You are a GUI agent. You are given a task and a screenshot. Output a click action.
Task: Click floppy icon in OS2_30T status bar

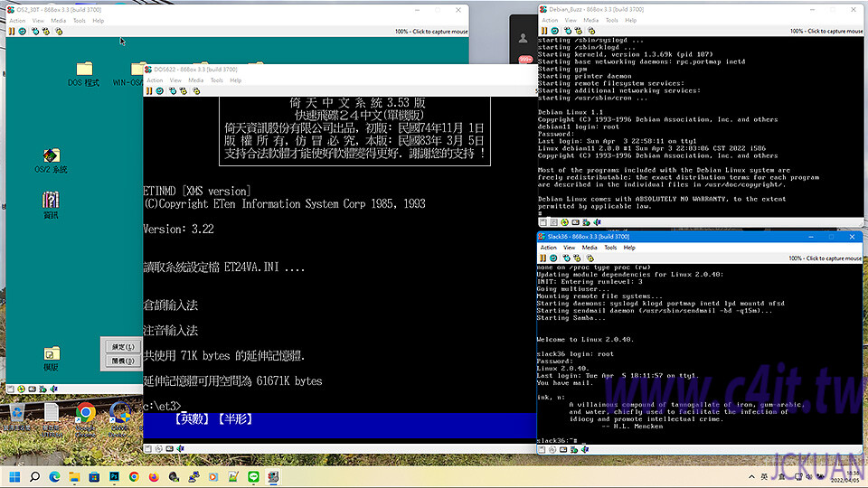(10, 389)
